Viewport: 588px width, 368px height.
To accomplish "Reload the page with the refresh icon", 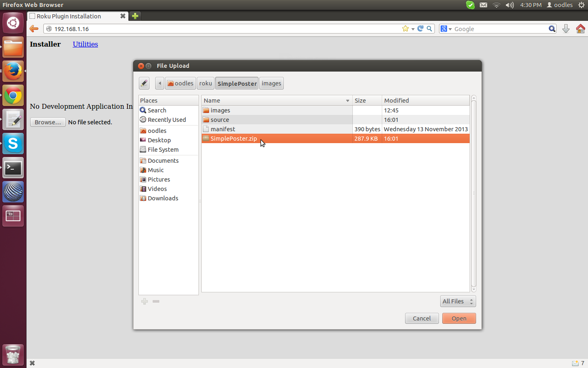I will 420,29.
